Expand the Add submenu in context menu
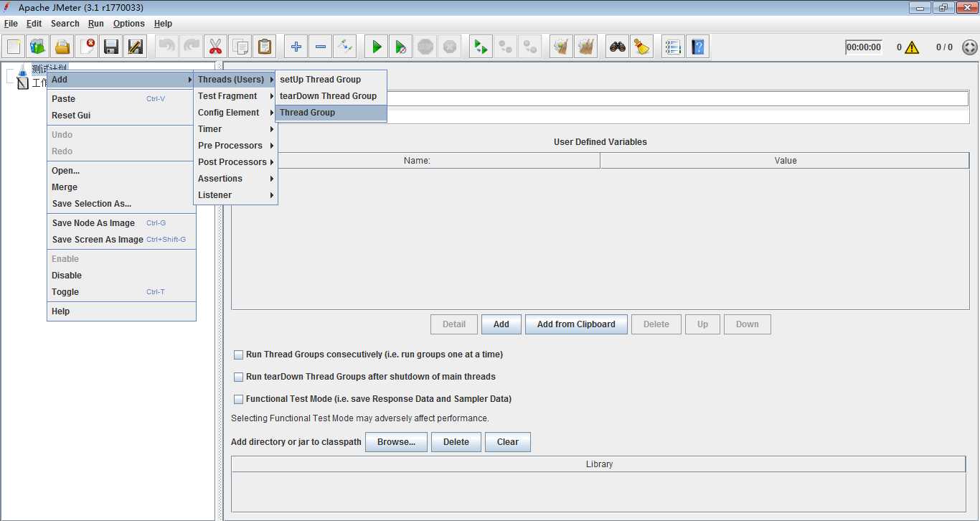Viewport: 980px width, 521px height. pyautogui.click(x=121, y=80)
